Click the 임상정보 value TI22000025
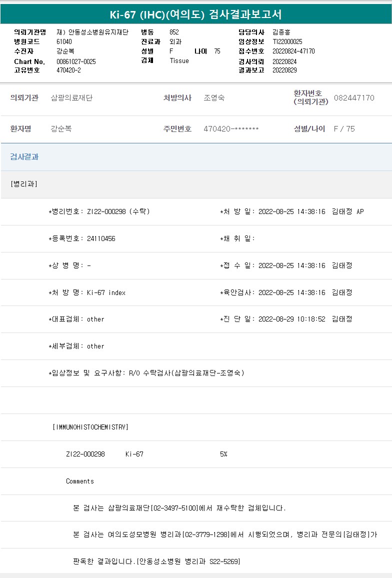 [287, 41]
